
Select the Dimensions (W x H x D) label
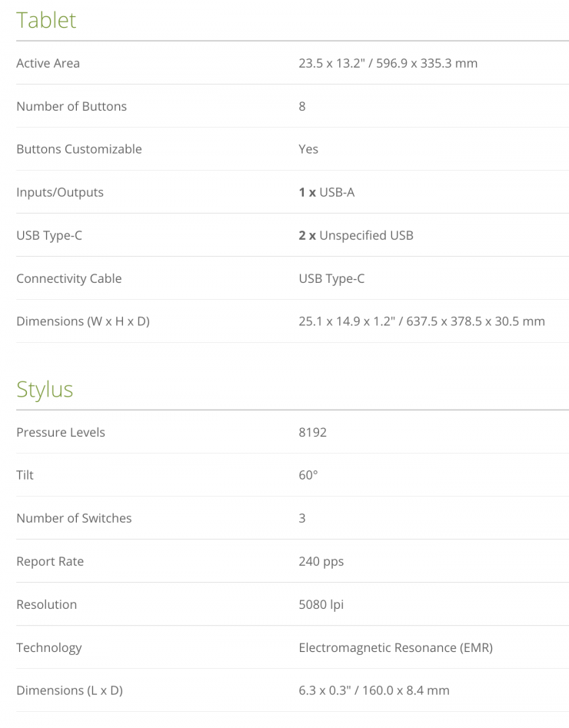[x=83, y=321]
